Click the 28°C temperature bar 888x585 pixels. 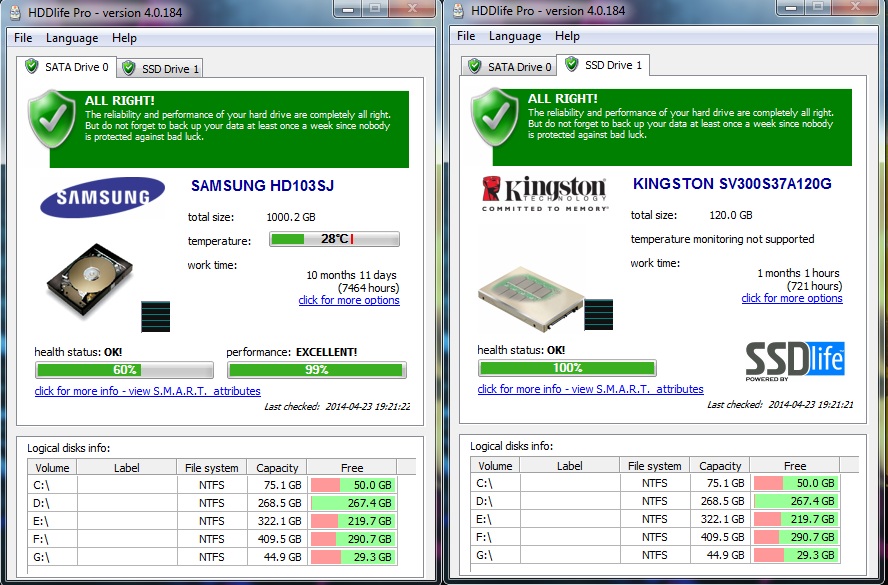coord(334,239)
